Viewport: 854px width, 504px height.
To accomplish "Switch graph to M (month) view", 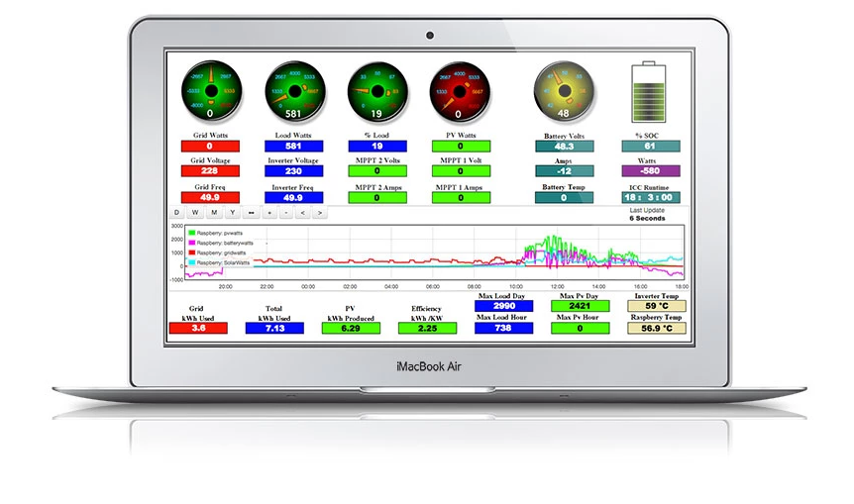I will [x=214, y=213].
